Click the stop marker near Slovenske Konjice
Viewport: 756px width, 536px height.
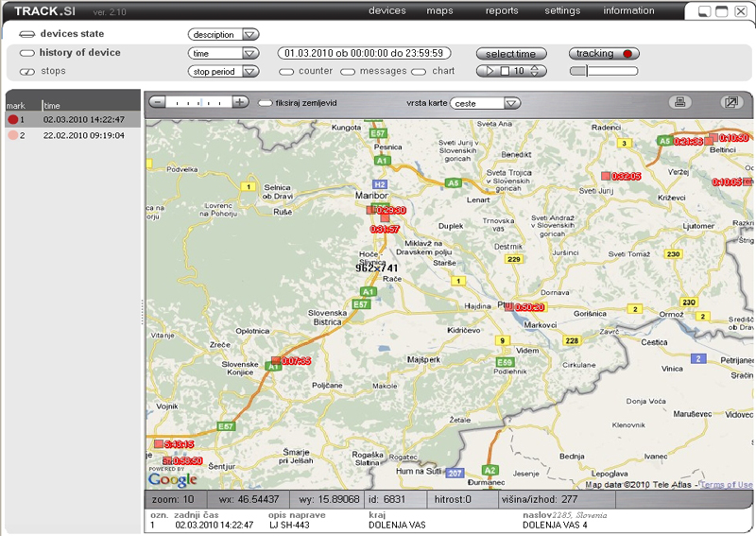pos(276,360)
